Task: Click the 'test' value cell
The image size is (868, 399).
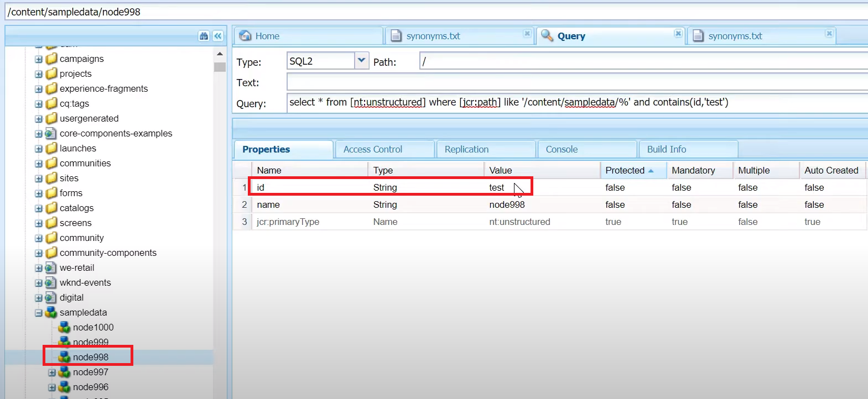Action: [x=542, y=187]
